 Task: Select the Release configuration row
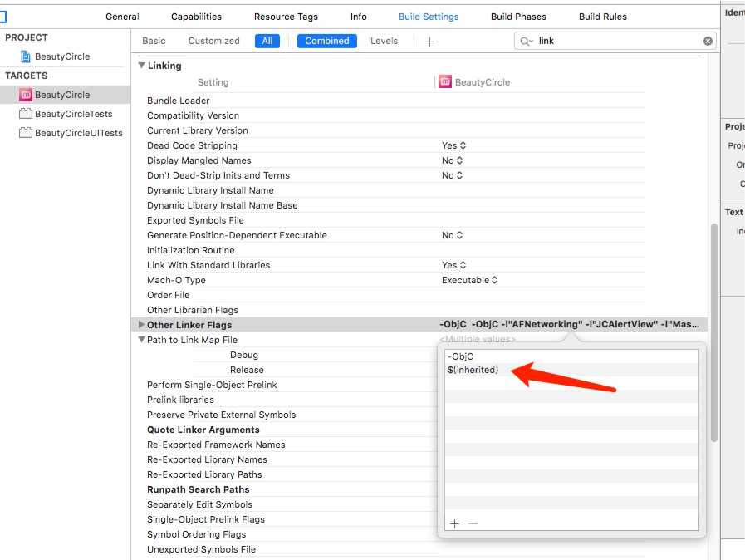247,370
